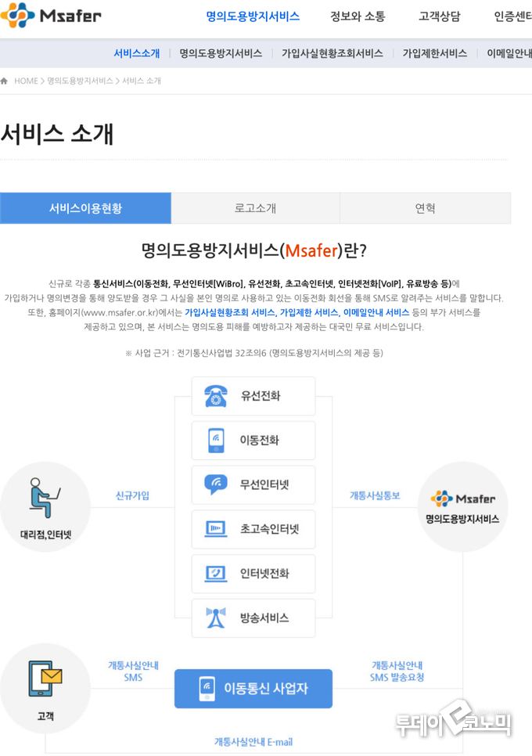
Task: Click the 신규가입 label
Action: coord(132,495)
